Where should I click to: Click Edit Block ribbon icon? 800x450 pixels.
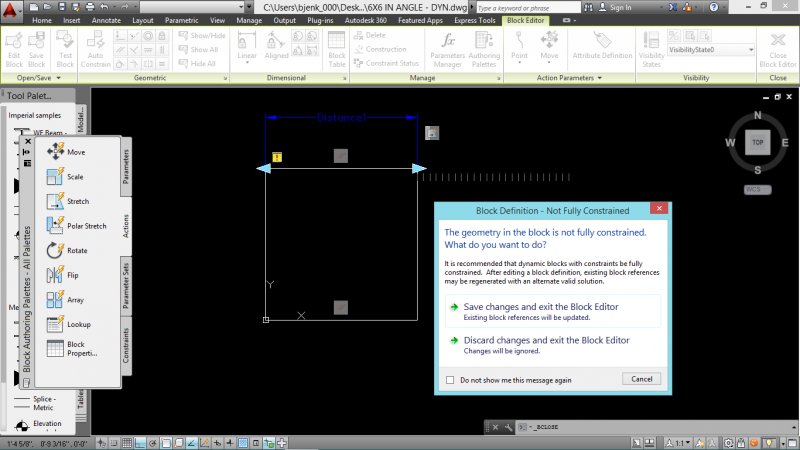tap(14, 49)
